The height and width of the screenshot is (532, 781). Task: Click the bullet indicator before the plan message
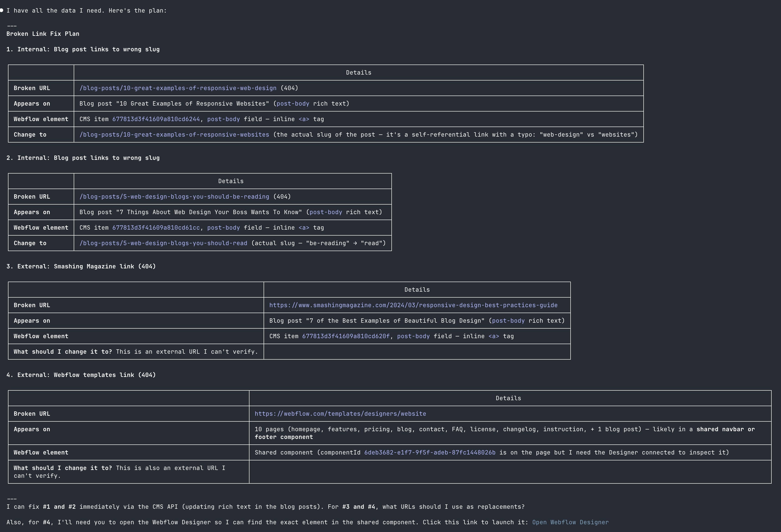(x=2, y=10)
